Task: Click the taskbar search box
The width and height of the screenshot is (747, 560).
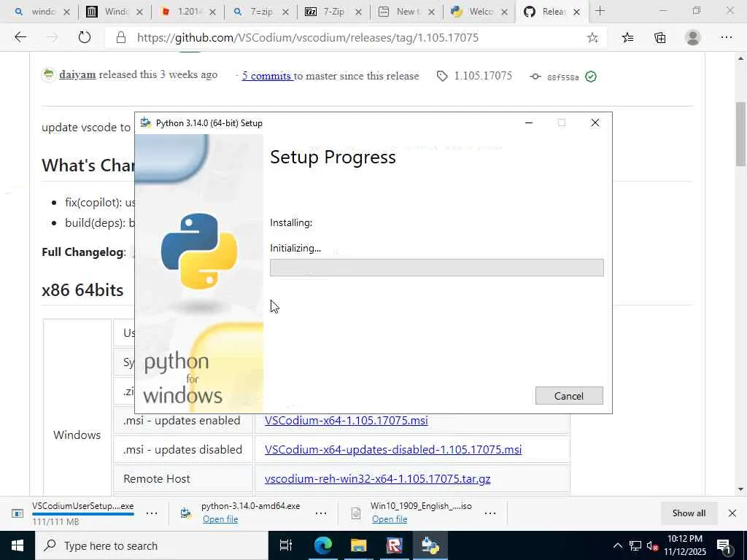Action: pyautogui.click(x=152, y=545)
